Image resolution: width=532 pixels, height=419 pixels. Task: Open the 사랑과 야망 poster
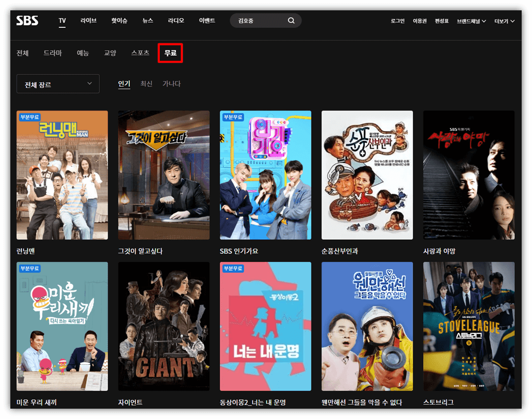(x=469, y=175)
